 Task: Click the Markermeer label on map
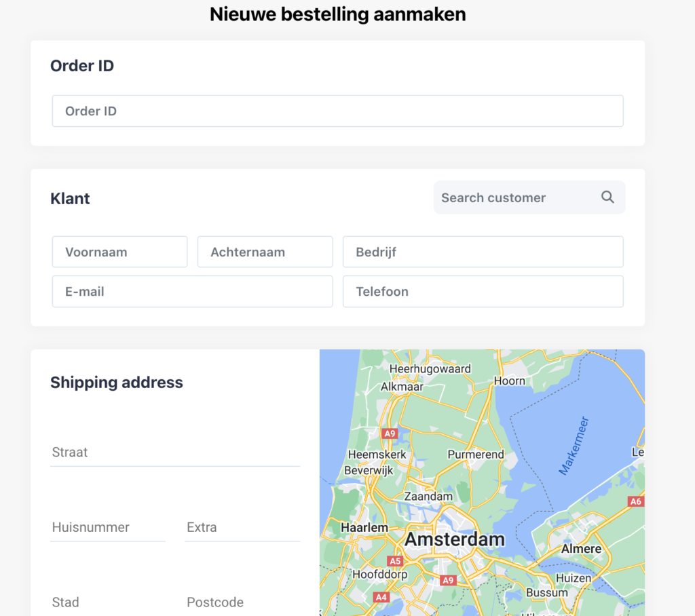[x=574, y=445]
